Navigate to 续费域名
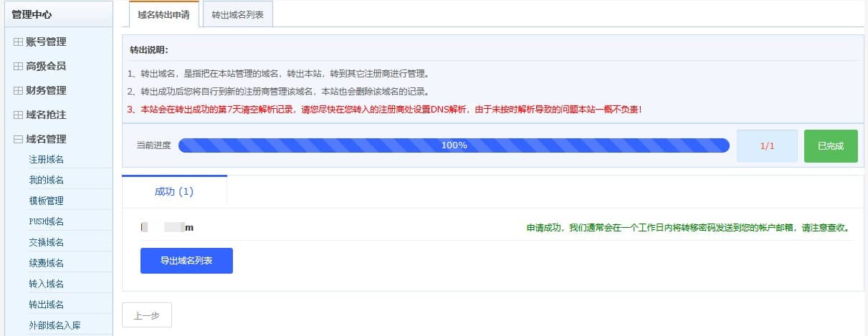 pos(47,263)
